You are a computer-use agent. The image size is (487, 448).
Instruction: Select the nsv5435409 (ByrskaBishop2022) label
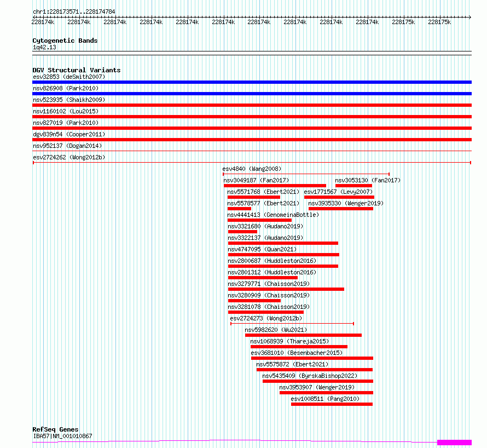(x=310, y=376)
